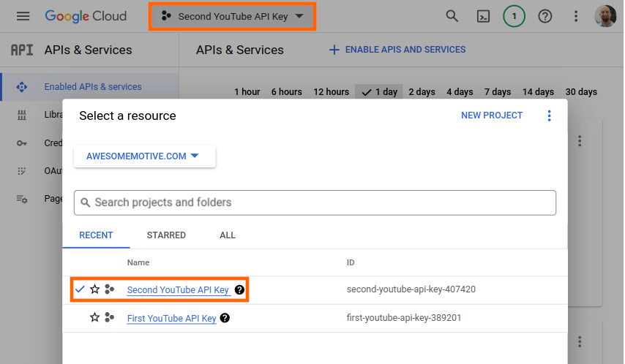Switch to the ALL tab

click(228, 235)
